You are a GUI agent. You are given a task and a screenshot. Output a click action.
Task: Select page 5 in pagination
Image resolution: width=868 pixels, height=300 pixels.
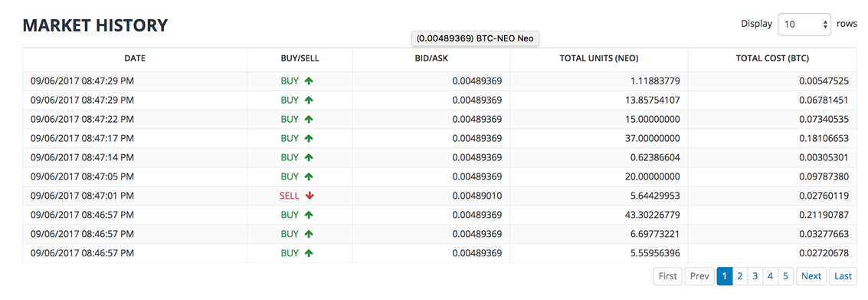coord(784,276)
